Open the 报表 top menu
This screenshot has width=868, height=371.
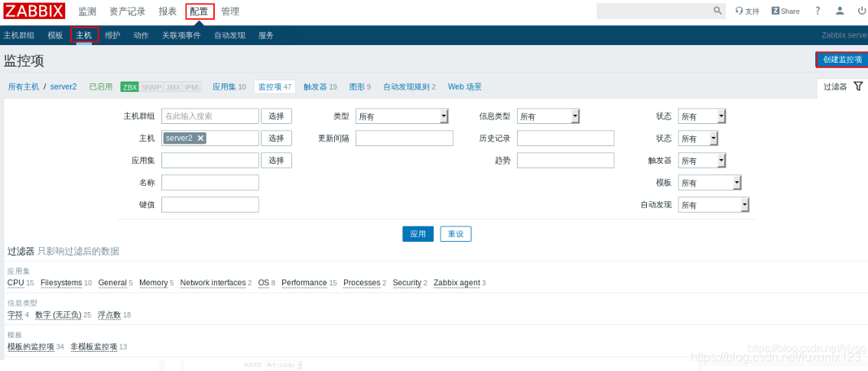[x=167, y=11]
